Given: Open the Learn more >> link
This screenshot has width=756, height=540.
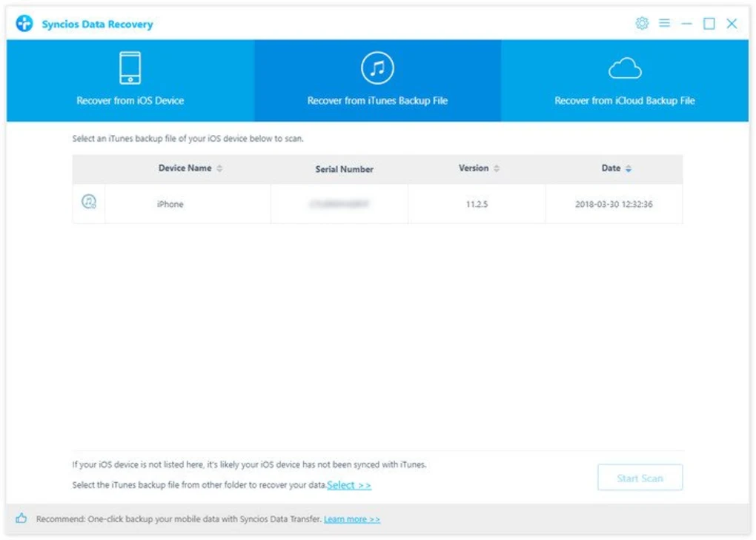Looking at the screenshot, I should pos(352,519).
